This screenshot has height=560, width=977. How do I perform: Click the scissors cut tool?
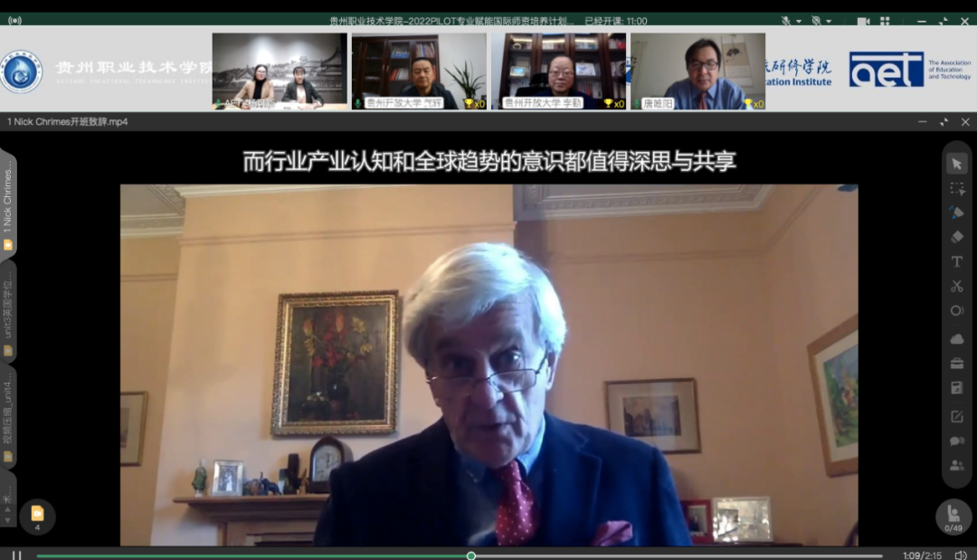point(956,286)
